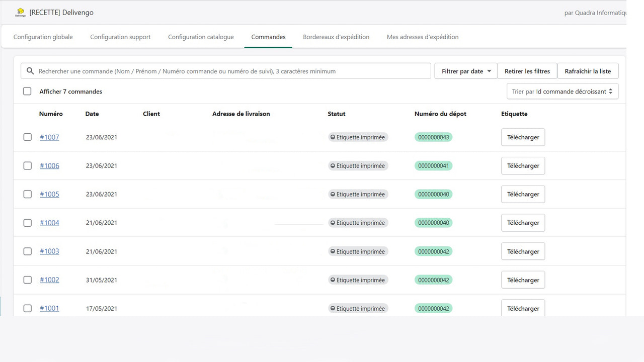Click Rafraîchir la liste button

[x=588, y=71]
